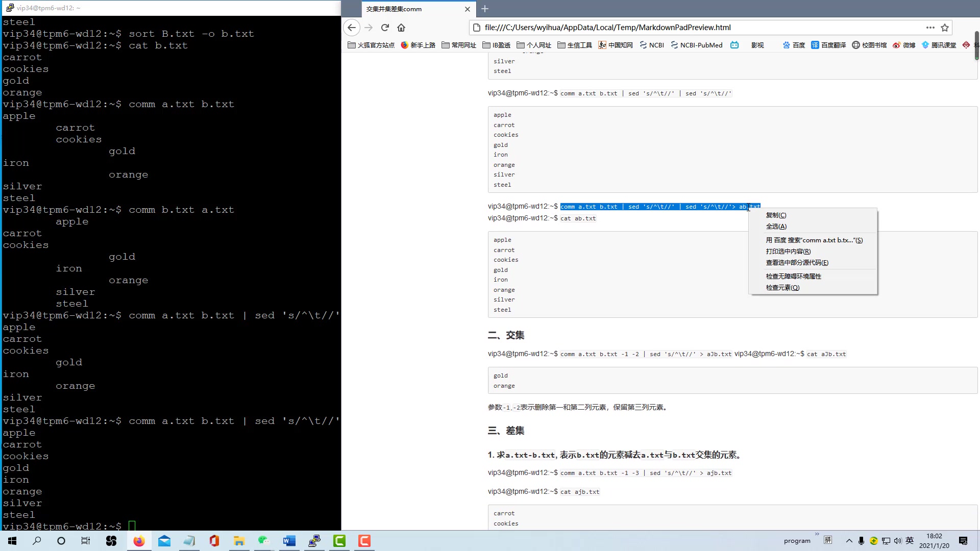Choose 检查无障碍环境属性 menu entry
The image size is (980, 551).
coord(813,277)
